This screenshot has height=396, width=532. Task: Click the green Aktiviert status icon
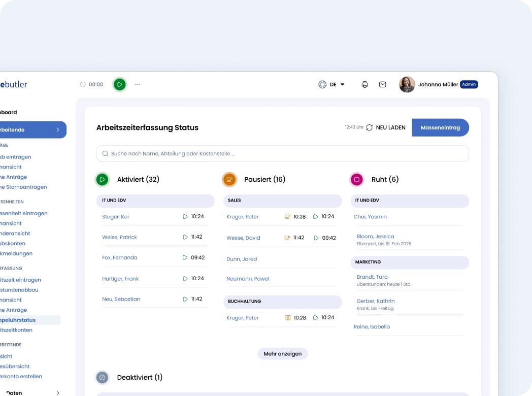[x=102, y=180]
